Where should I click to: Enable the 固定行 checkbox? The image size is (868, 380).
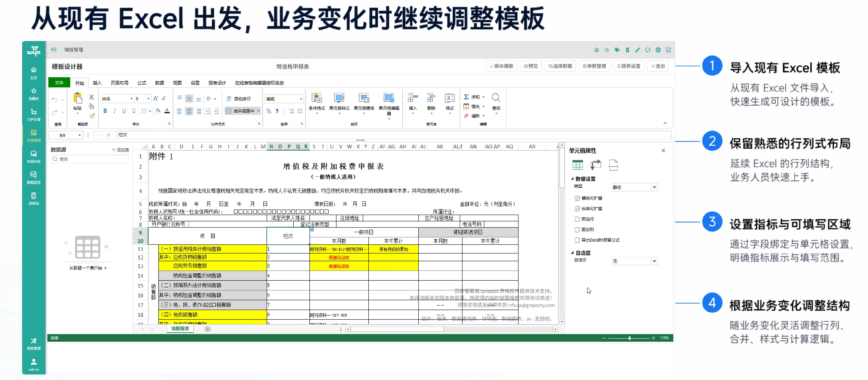(x=577, y=219)
